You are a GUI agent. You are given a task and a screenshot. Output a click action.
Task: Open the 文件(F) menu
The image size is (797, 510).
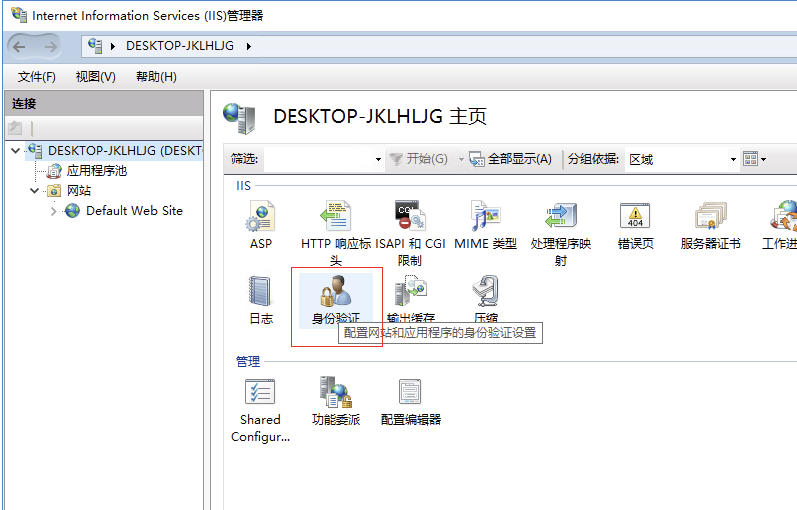point(37,77)
